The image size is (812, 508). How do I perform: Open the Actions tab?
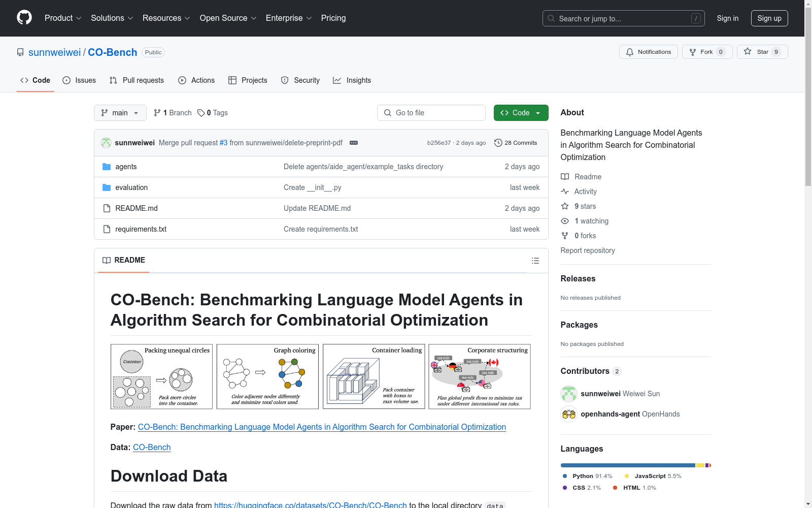[196, 80]
